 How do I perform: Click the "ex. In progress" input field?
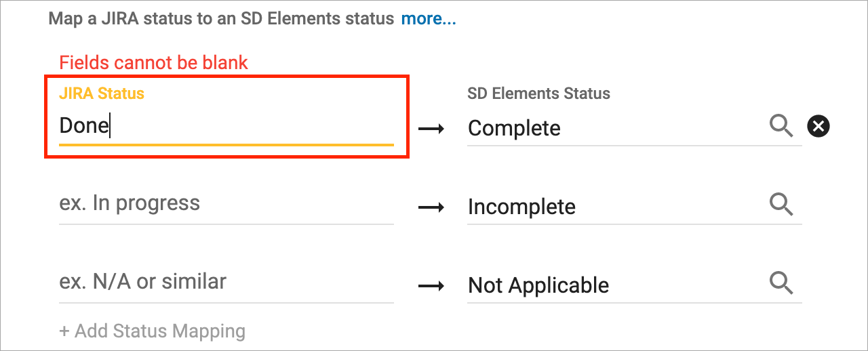226,204
